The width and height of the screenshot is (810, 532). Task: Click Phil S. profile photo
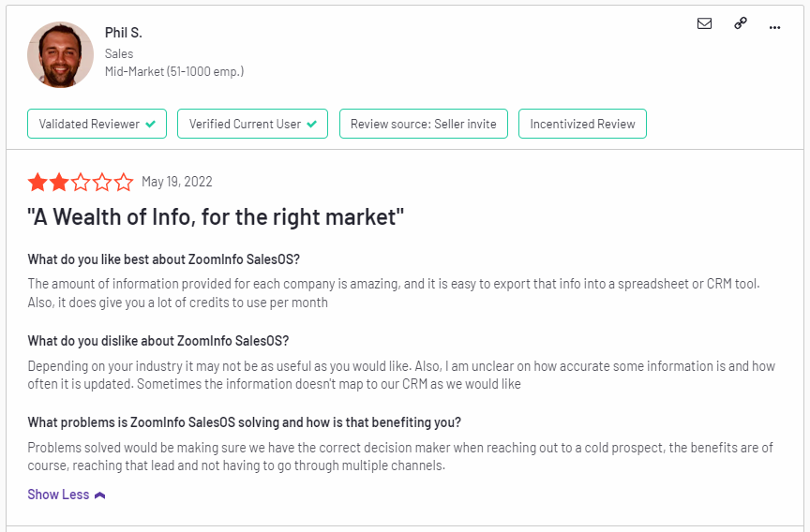[x=60, y=54]
